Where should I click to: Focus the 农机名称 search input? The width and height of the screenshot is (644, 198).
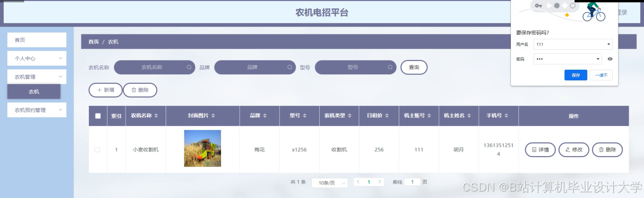(x=154, y=67)
